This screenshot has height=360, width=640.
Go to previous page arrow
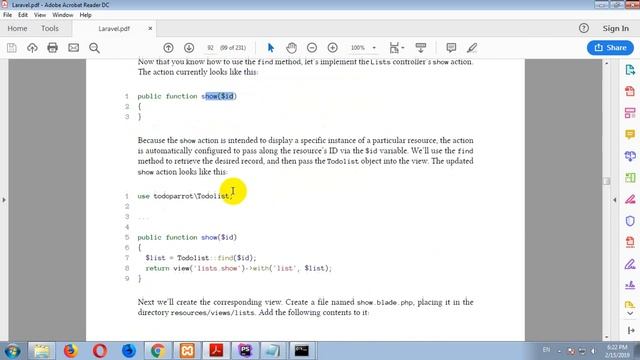[168, 48]
